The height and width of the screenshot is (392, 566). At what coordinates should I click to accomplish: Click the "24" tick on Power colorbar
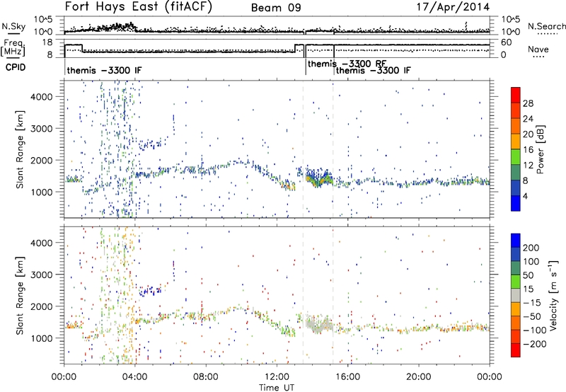point(528,119)
